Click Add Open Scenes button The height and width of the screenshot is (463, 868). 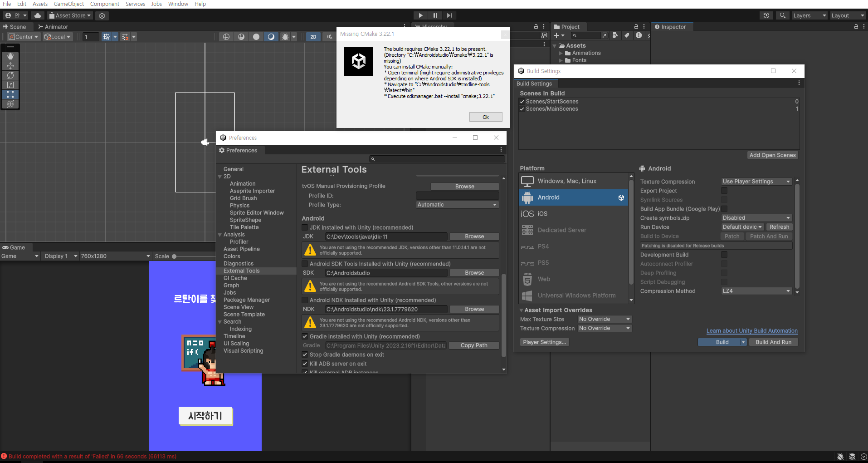772,155
